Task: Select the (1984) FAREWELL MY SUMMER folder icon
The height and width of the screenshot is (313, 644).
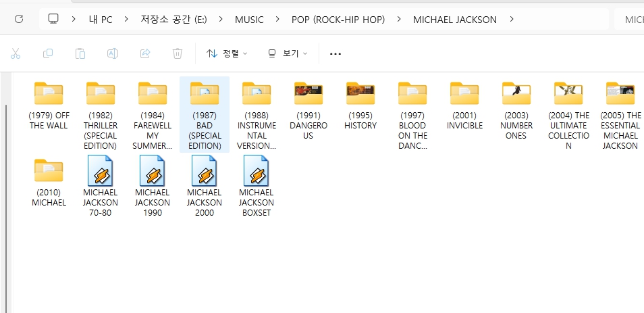Action: pos(153,93)
